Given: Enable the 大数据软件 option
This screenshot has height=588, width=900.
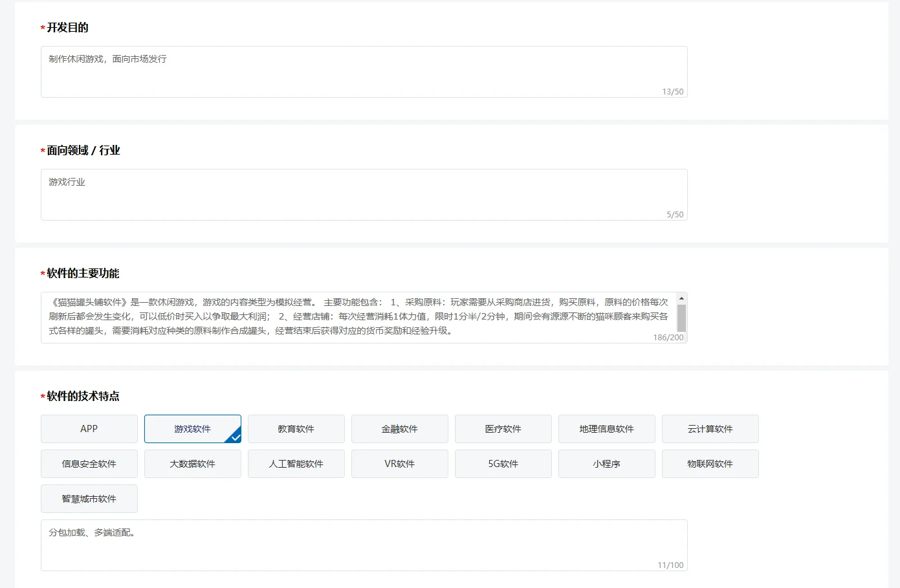Looking at the screenshot, I should coord(192,463).
